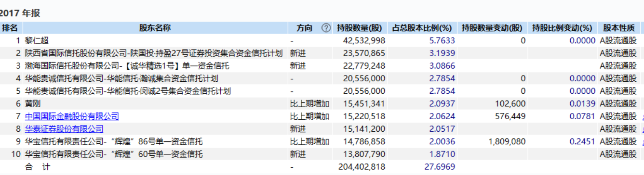Click the 5.7633 percentage value
The width and height of the screenshot is (644, 175).
pyautogui.click(x=442, y=41)
